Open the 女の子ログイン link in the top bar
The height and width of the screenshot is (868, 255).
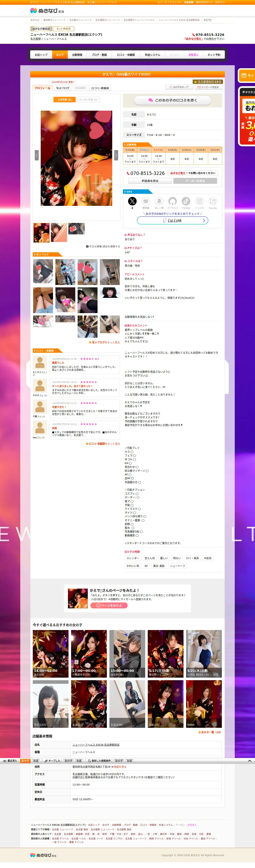click(204, 2)
